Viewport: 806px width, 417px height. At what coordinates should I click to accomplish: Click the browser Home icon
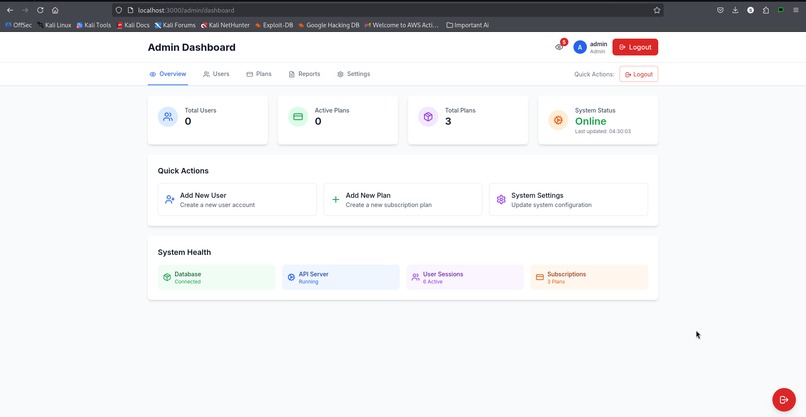[55, 10]
